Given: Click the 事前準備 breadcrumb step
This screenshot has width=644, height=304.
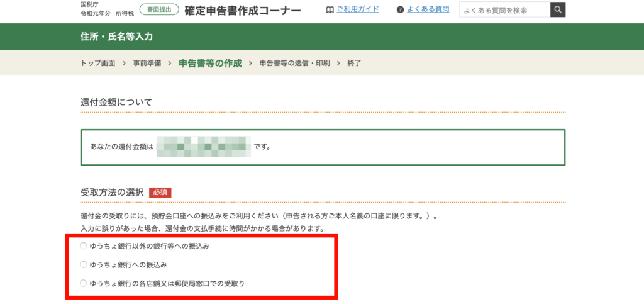Looking at the screenshot, I should point(147,63).
